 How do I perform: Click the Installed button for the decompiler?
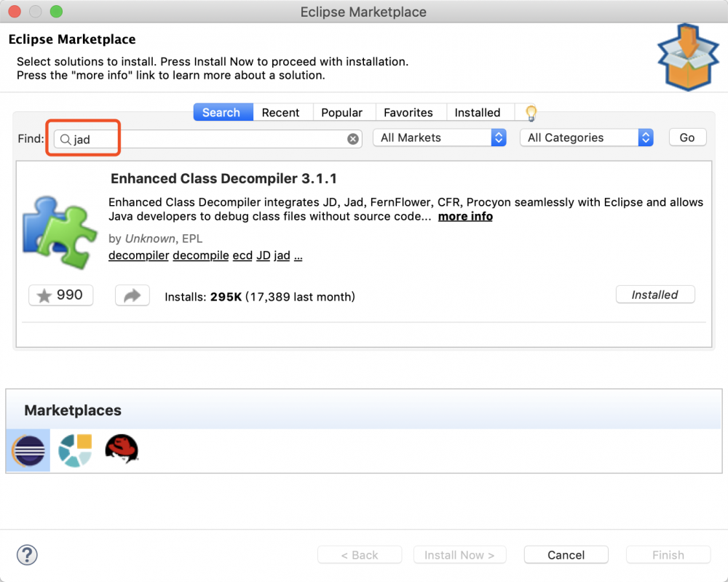(x=655, y=295)
